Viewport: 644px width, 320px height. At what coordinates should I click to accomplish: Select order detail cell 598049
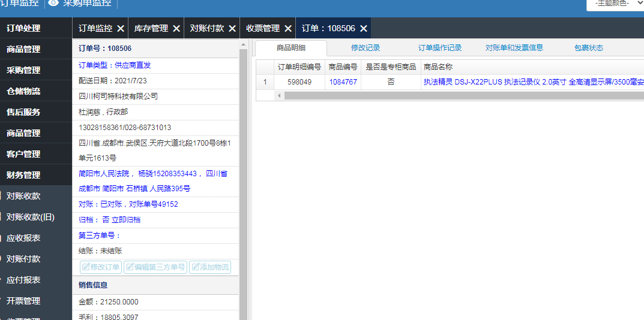(299, 82)
